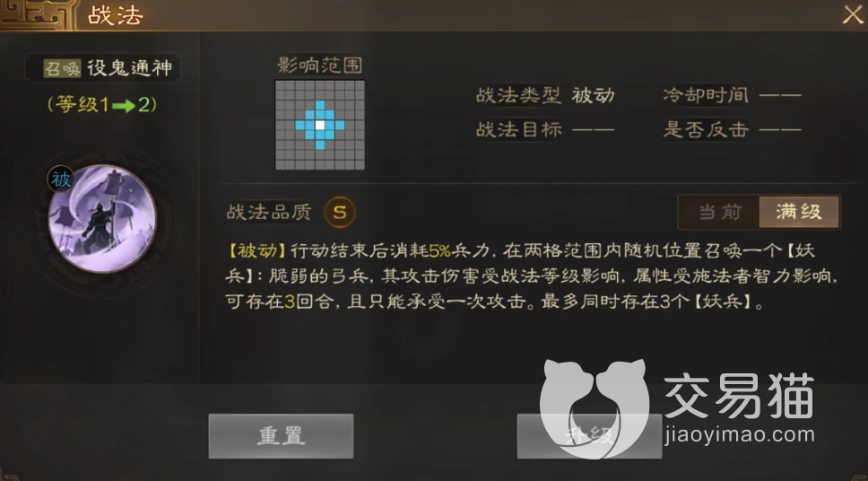
Task: Click the 战法类型 被动 field
Action: point(545,95)
